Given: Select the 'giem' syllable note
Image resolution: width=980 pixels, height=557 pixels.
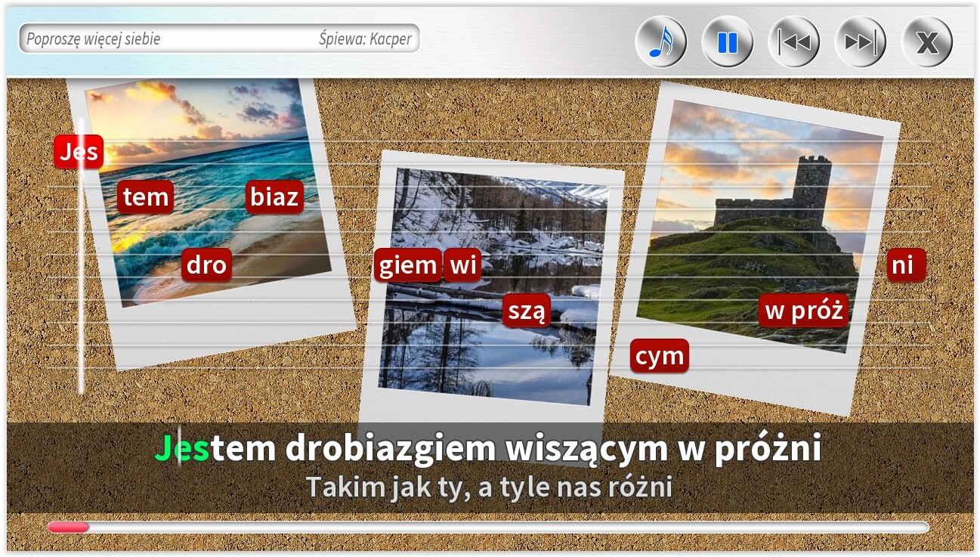Looking at the screenshot, I should click(407, 265).
